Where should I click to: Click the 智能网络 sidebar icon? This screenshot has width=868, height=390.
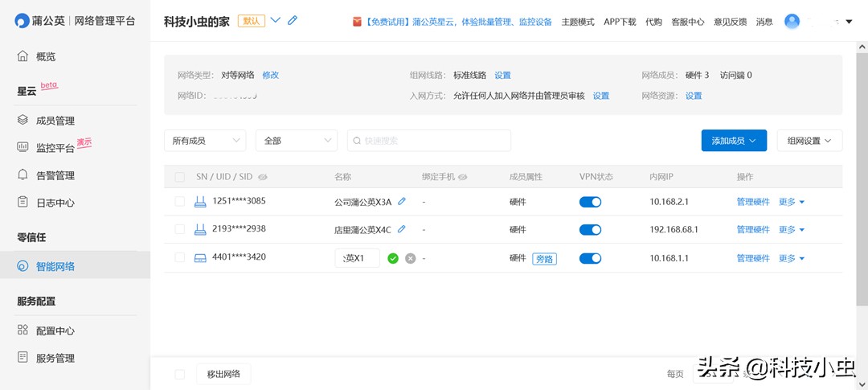click(x=23, y=266)
